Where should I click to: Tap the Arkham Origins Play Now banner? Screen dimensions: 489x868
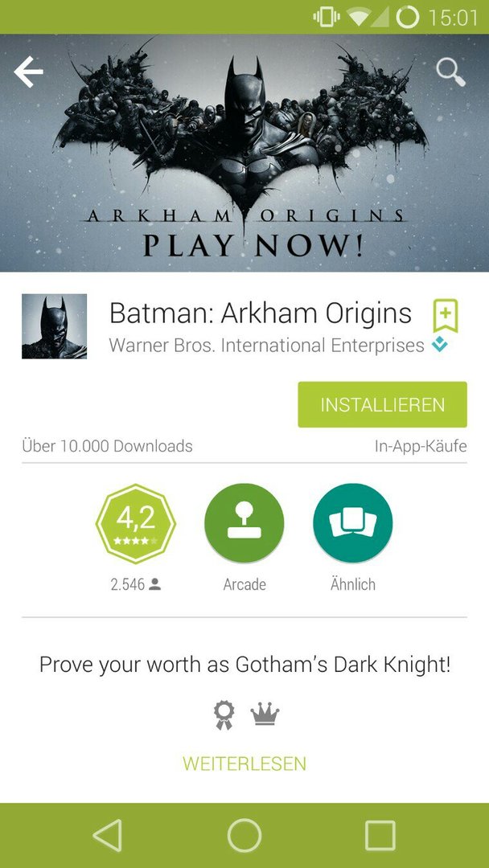[x=244, y=154]
